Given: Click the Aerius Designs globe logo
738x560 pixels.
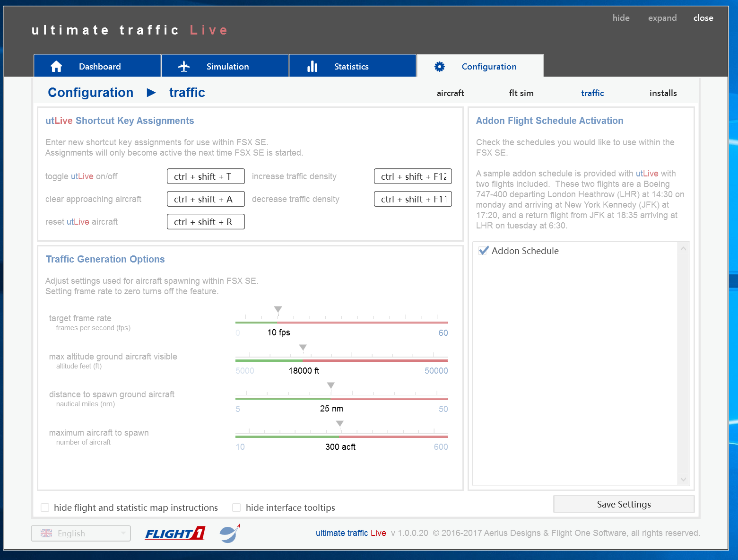Looking at the screenshot, I should 230,534.
